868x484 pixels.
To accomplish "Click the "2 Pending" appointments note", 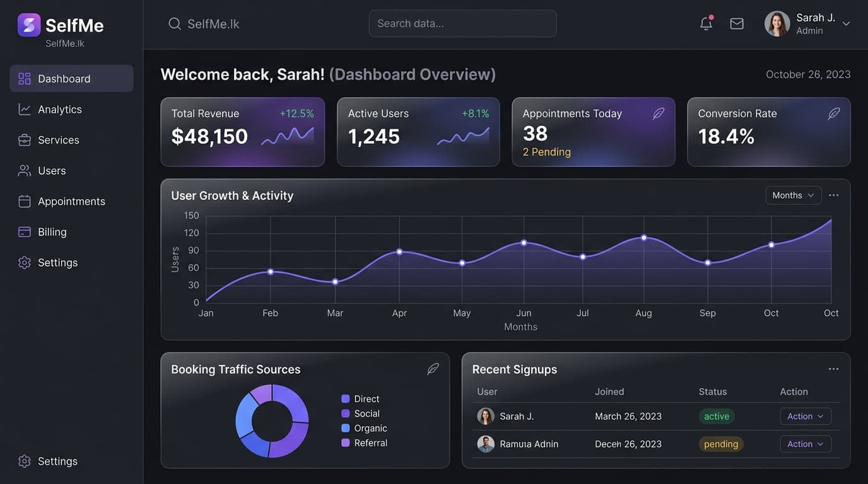I will (x=547, y=152).
